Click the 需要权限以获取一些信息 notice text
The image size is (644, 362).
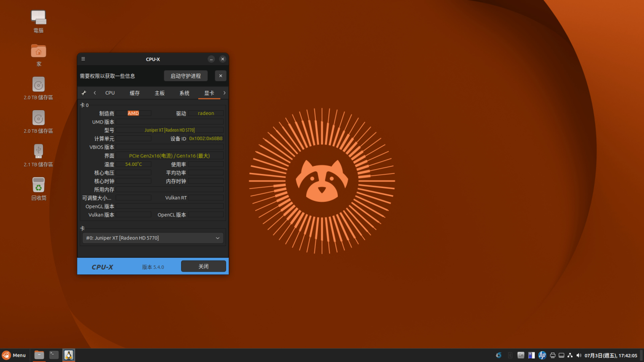pyautogui.click(x=108, y=76)
